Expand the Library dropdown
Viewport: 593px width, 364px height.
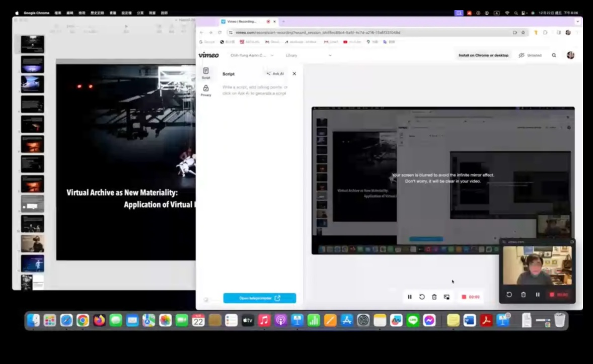309,55
